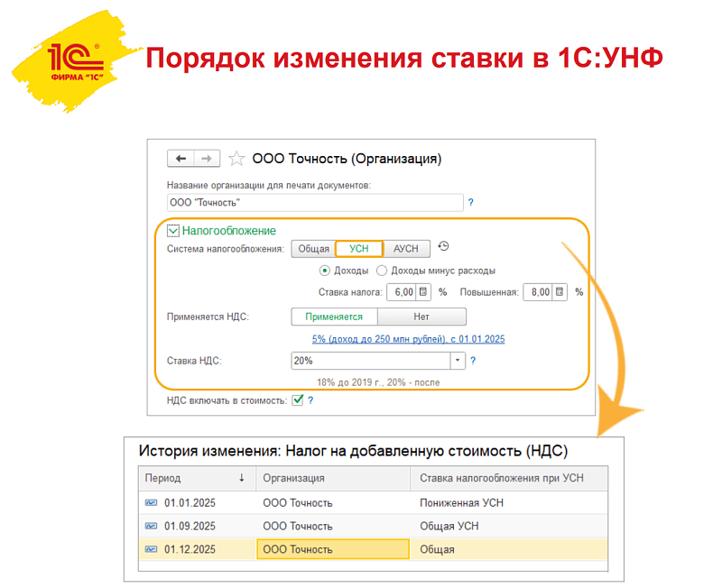The image size is (722, 588).
Task: Click record icon of 01.01.2025 row
Action: pyautogui.click(x=151, y=503)
